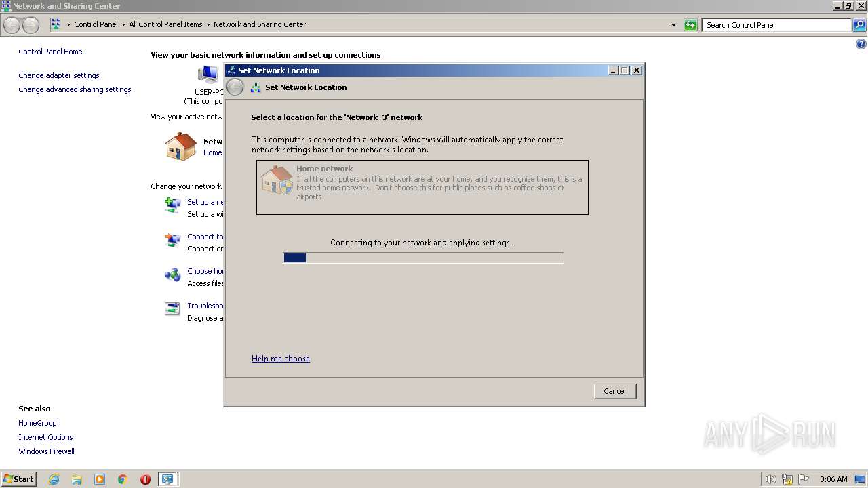868x488 pixels.
Task: Open the blue help question icon
Action: 861,45
